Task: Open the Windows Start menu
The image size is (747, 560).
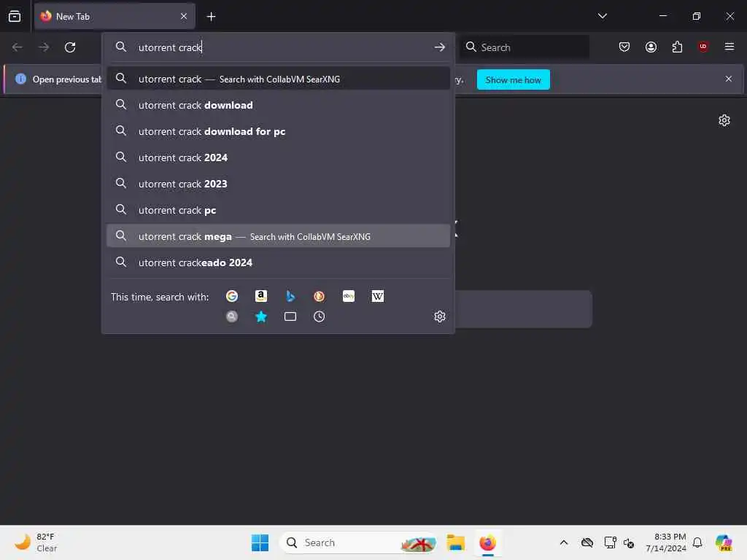Action: (260, 542)
